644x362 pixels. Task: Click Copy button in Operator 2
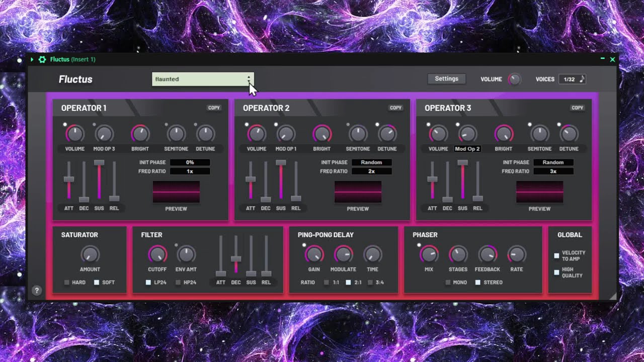click(396, 108)
